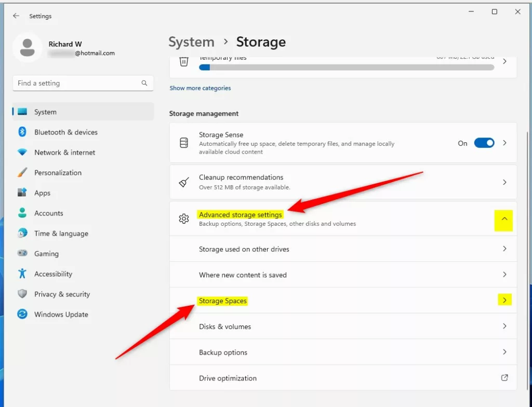This screenshot has width=532, height=407.
Task: Click the Storage Sense drive icon
Action: pyautogui.click(x=184, y=143)
